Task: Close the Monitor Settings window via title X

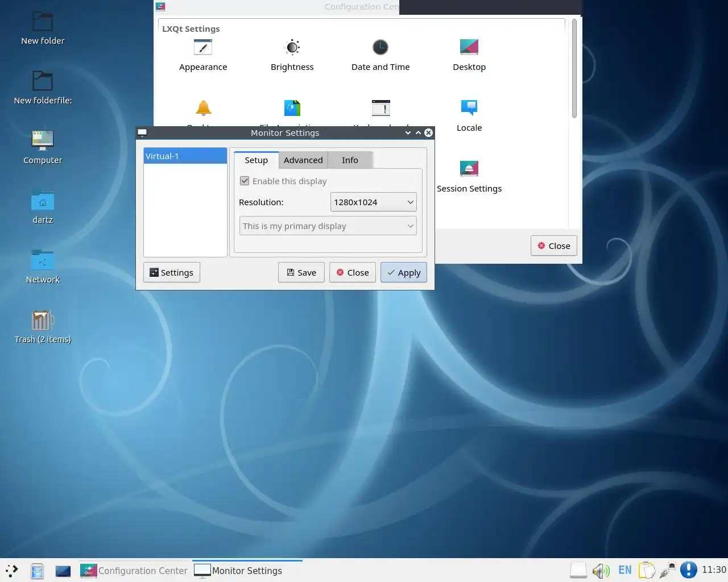Action: (429, 132)
